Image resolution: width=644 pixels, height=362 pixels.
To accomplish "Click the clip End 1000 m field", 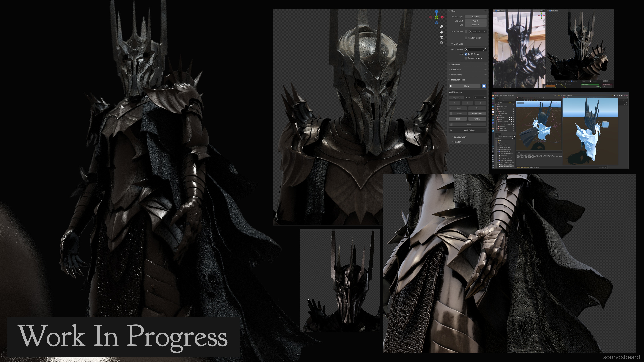I will click(x=475, y=25).
